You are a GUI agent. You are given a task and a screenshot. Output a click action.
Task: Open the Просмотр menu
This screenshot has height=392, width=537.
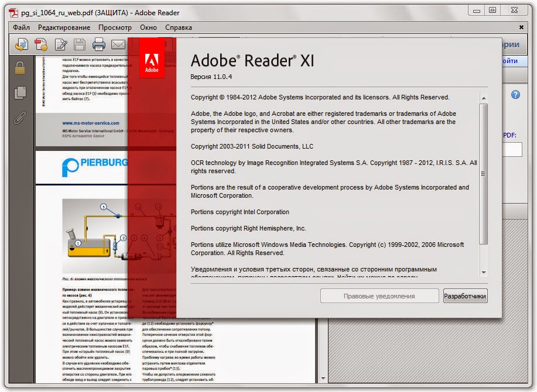(x=114, y=27)
